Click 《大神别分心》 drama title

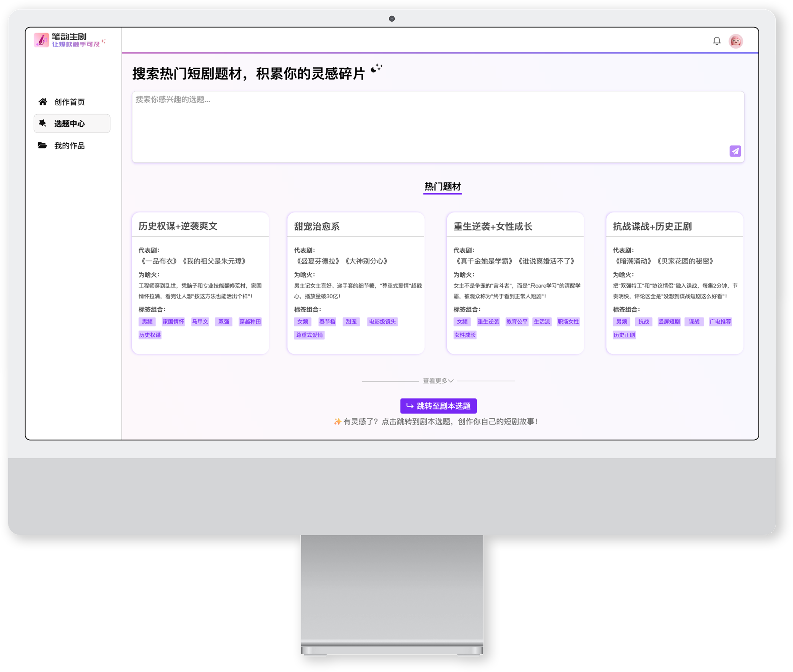click(366, 261)
